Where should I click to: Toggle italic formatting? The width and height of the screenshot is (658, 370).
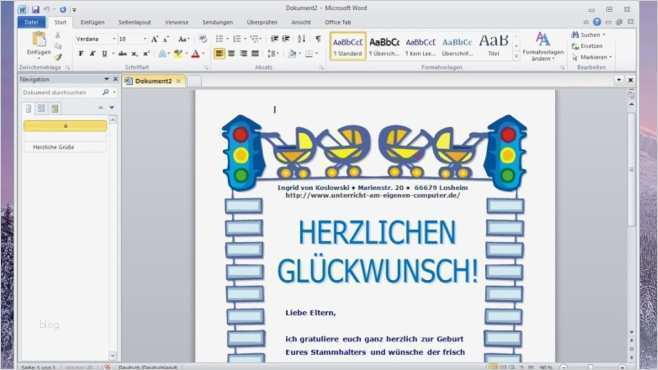coord(92,54)
